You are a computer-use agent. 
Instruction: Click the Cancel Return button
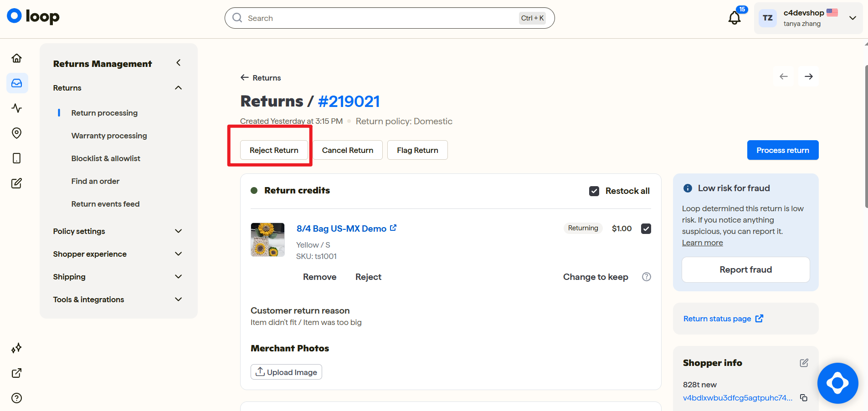pos(348,150)
